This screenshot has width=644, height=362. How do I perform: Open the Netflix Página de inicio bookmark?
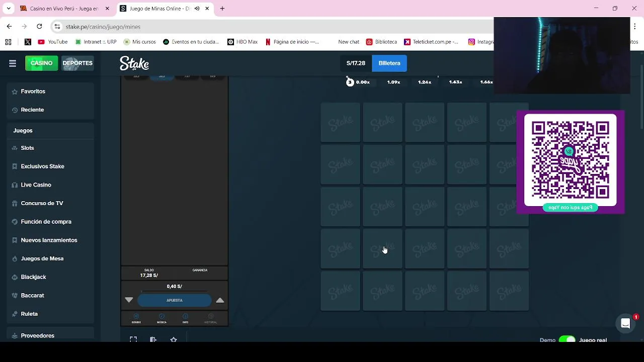[292, 42]
